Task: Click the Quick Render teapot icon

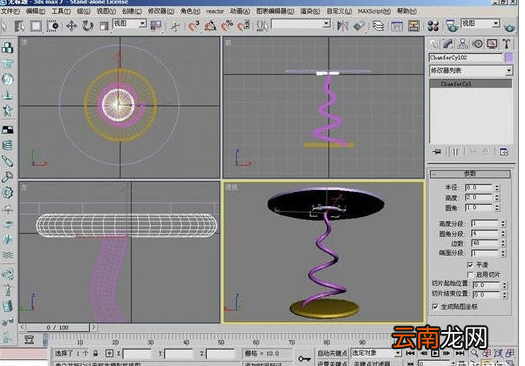Action: coord(510,27)
